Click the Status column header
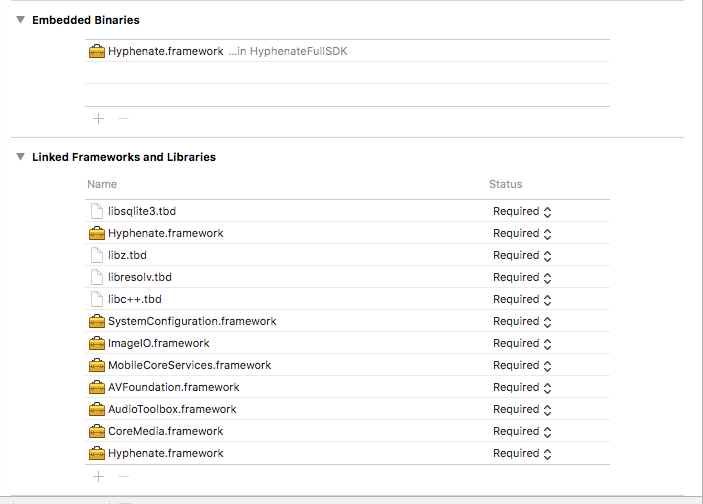The height and width of the screenshot is (504, 703). (x=505, y=184)
